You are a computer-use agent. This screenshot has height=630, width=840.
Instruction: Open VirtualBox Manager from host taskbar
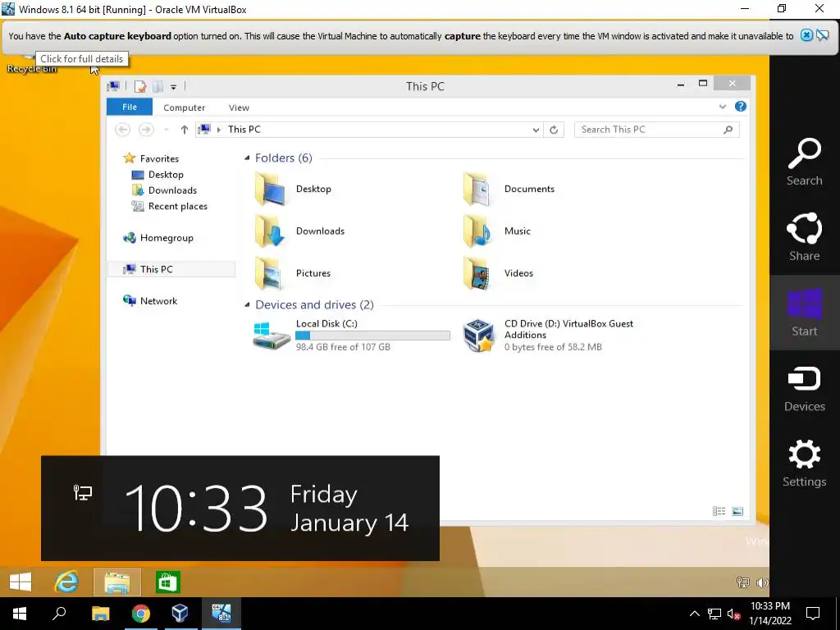pos(180,614)
